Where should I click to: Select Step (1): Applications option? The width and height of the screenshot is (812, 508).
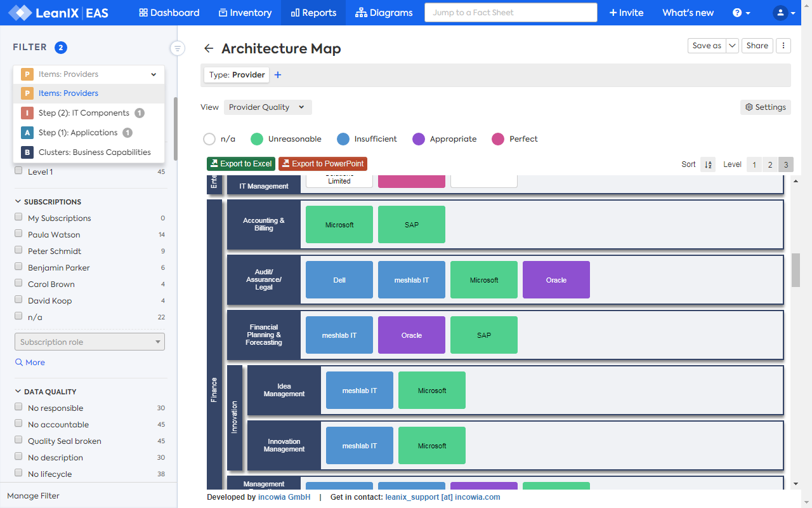89,133
